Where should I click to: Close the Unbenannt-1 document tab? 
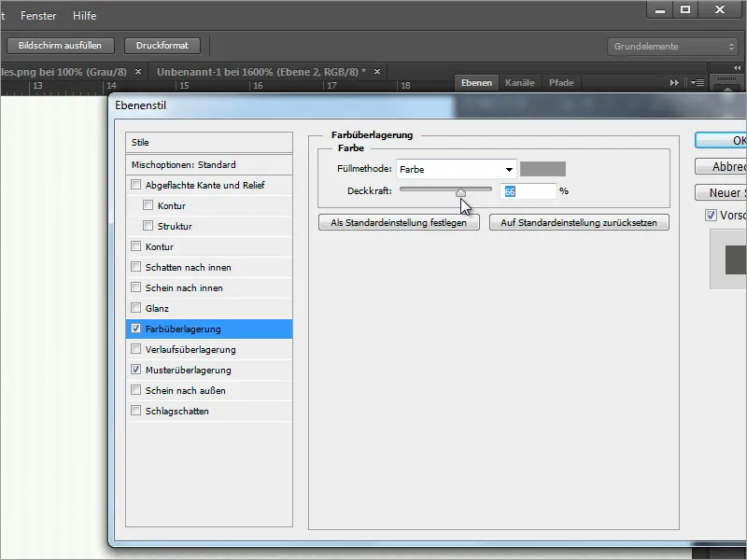(377, 72)
